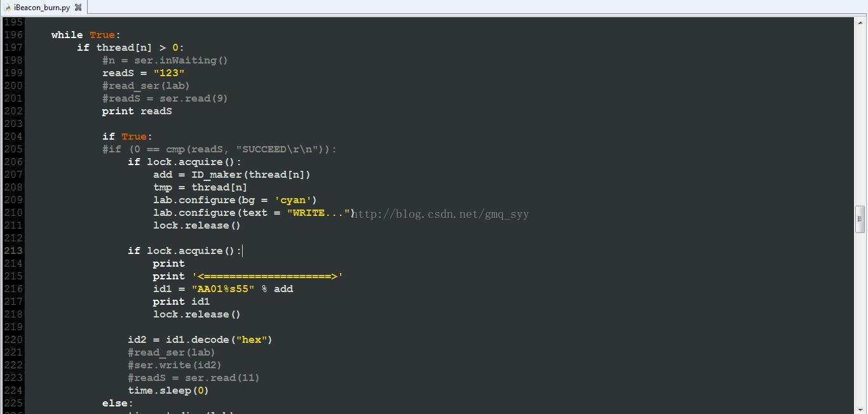Click the comment '#read_ser(lab)' on line 221
Screen dimensions: 868x414
(172, 352)
